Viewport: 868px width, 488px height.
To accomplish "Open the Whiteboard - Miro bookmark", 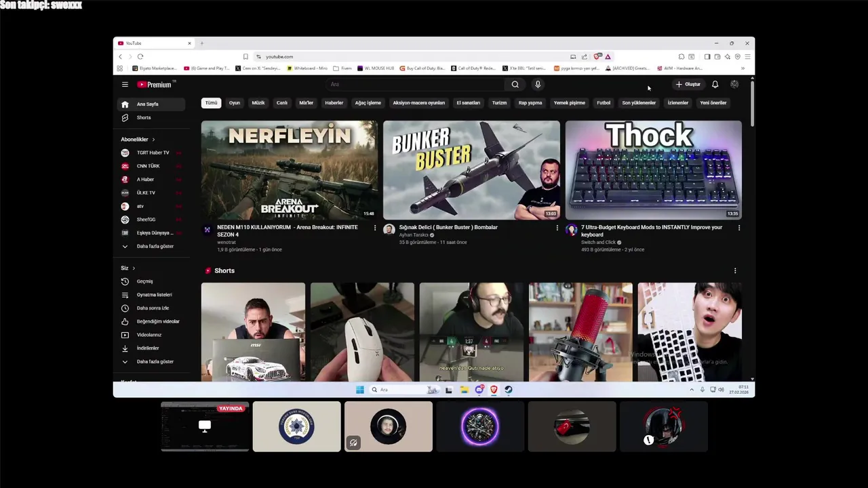I will coord(308,68).
